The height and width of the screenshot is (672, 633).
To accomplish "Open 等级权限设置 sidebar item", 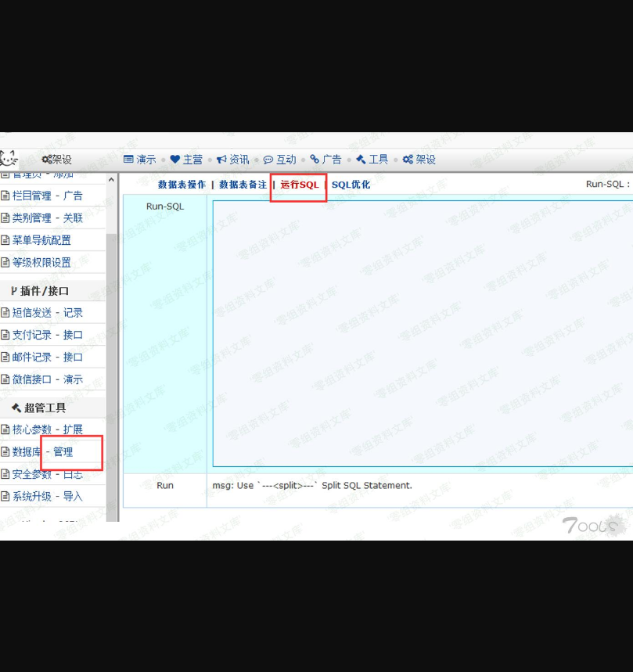I will click(41, 262).
